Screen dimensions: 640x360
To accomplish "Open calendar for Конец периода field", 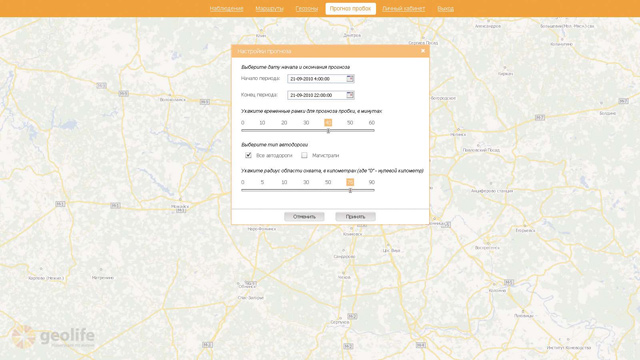I will pos(350,95).
